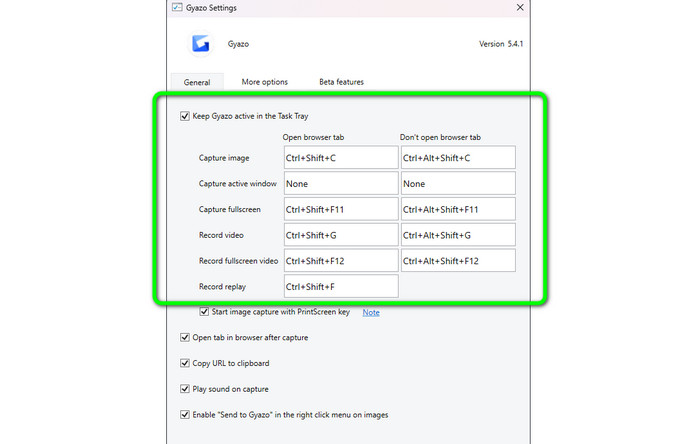
Task: Switch to the General tab
Action: click(197, 82)
